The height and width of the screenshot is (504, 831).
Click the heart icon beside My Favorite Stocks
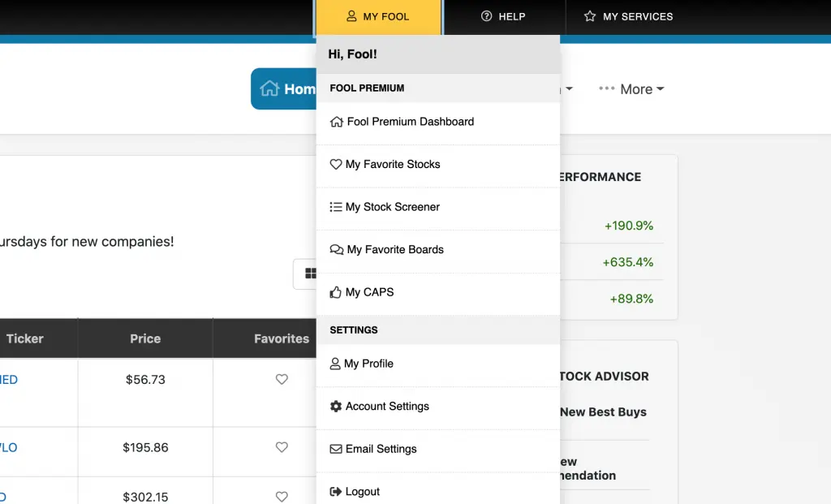coord(335,164)
